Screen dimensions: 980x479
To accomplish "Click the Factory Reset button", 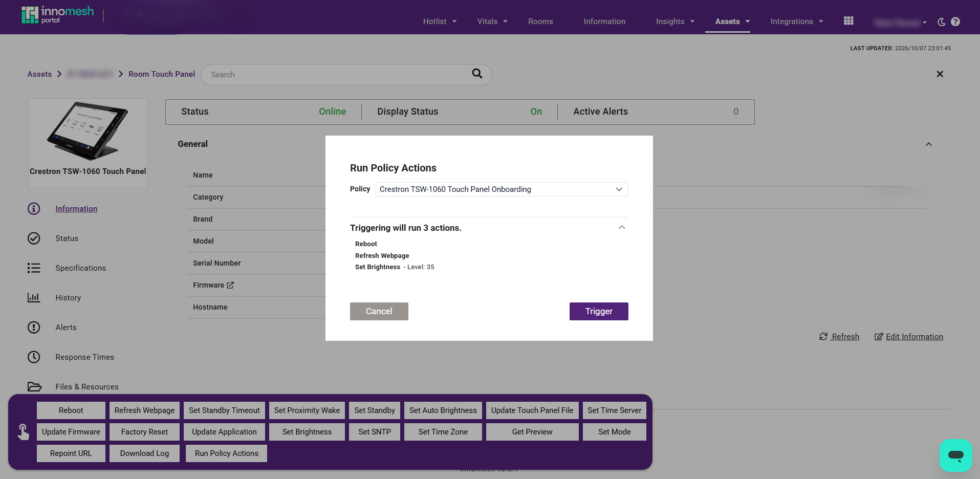I will pos(144,432).
